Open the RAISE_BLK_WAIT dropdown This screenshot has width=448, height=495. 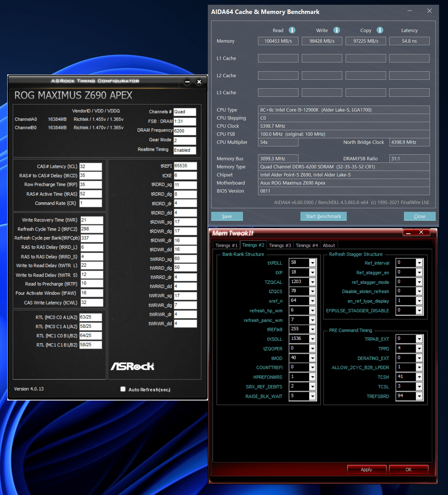(313, 396)
